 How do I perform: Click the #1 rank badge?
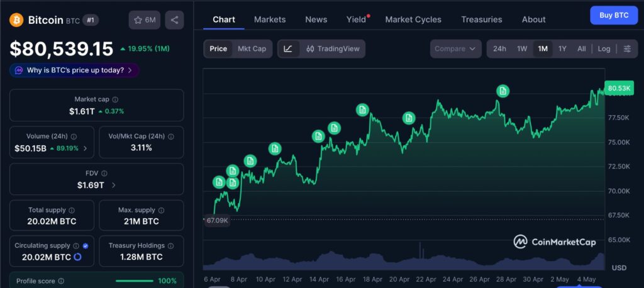91,19
